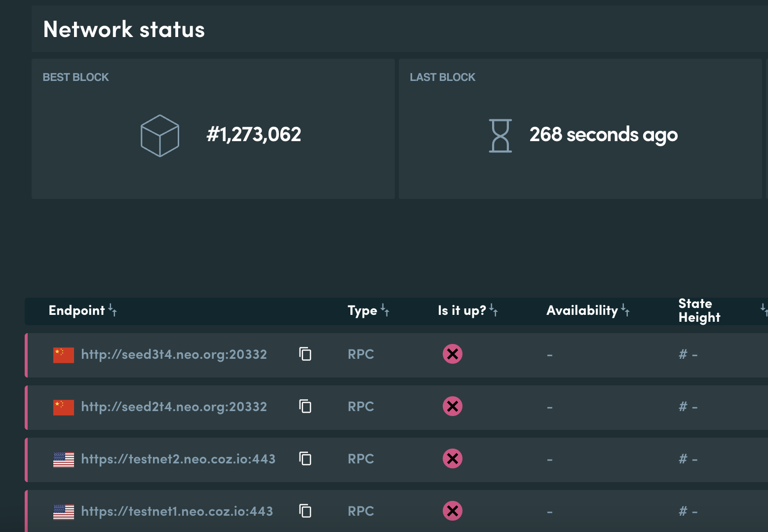This screenshot has height=532, width=768.
Task: Sort the table by Endpoint column
Action: (x=113, y=310)
